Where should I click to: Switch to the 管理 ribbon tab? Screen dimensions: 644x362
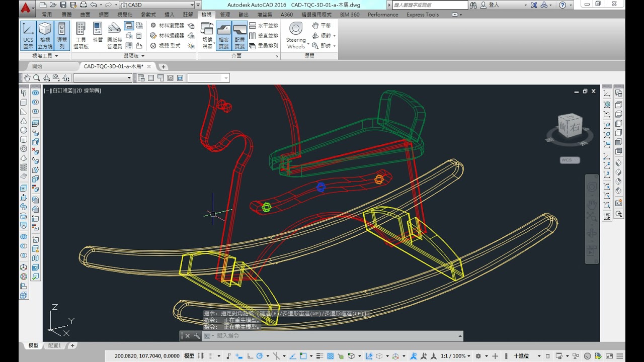225,15
